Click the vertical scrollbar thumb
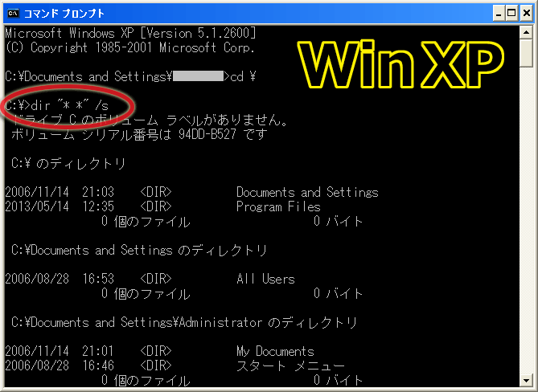This screenshot has height=392, width=538. pyautogui.click(x=526, y=54)
